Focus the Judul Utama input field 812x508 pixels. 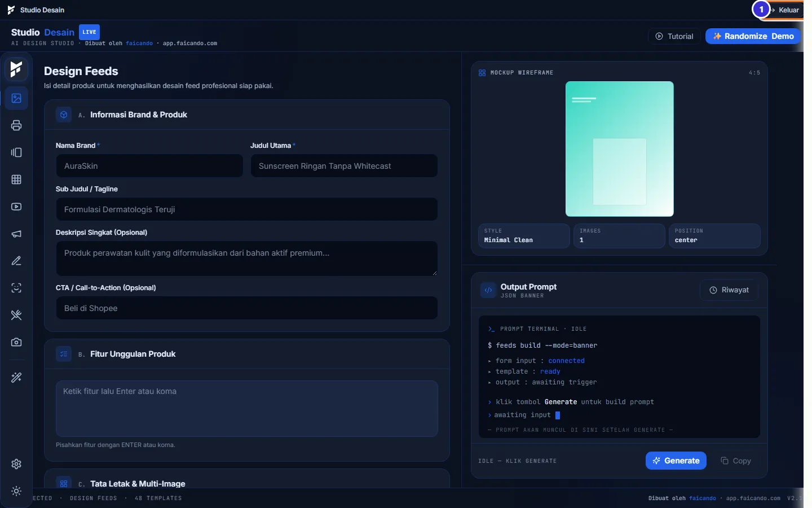click(344, 166)
